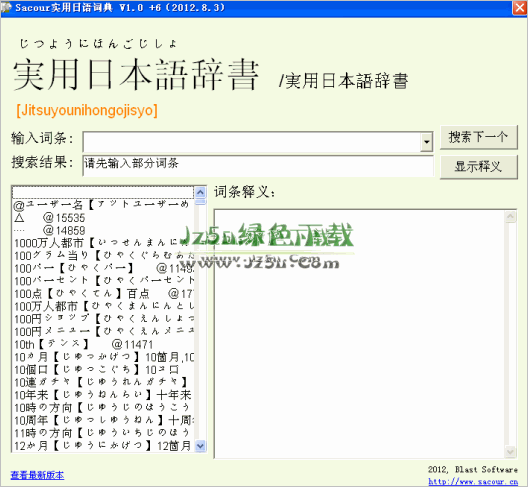The image size is (528, 487).
Task: Select the 1000万人都市 entry
Action: (x=103, y=243)
